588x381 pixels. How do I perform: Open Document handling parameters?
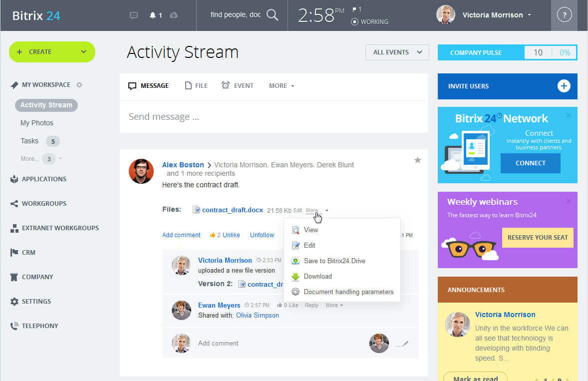coord(342,292)
